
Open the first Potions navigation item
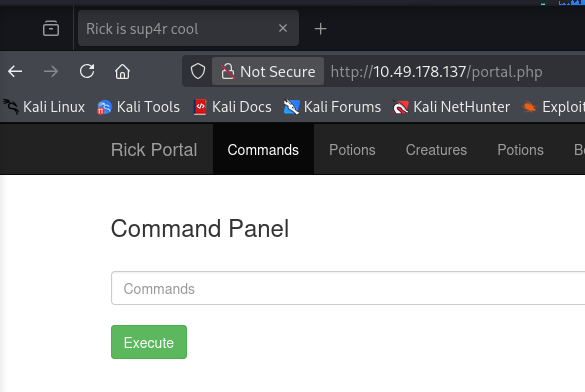352,150
